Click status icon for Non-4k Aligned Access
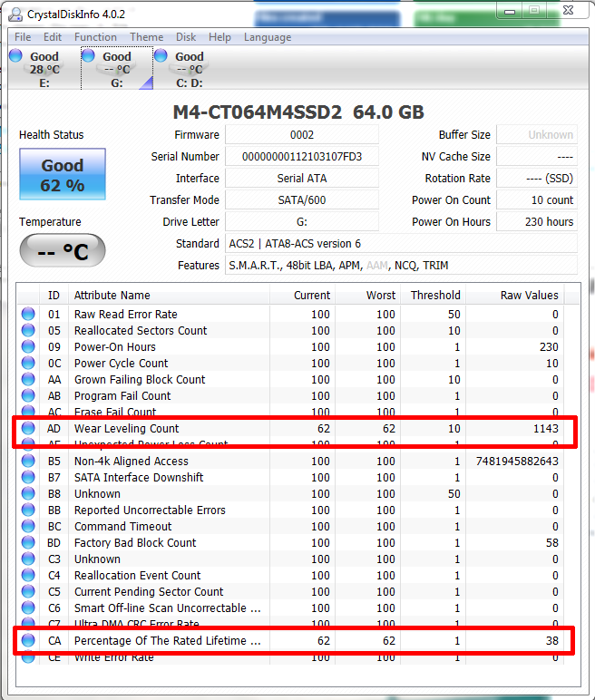 point(28,461)
